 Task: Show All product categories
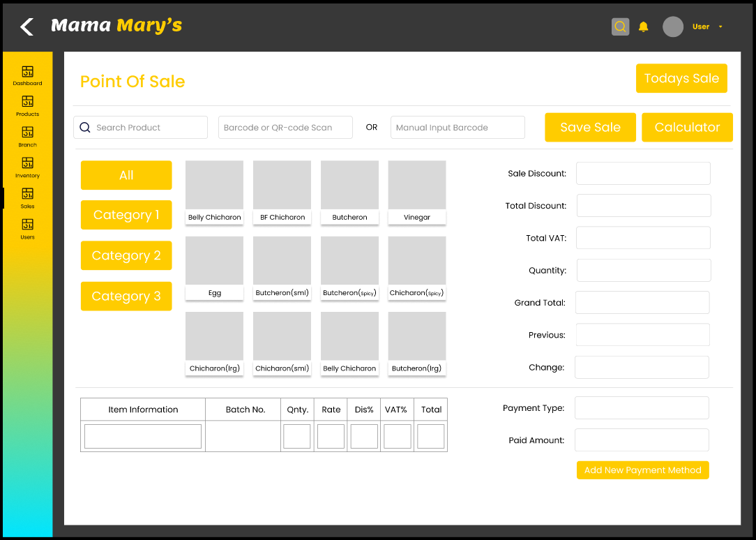126,175
